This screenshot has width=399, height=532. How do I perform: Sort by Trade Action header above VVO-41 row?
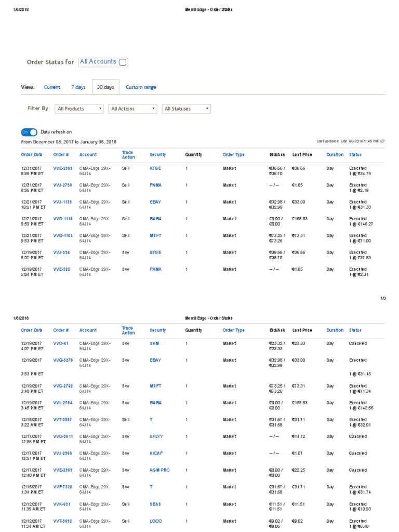129,330
